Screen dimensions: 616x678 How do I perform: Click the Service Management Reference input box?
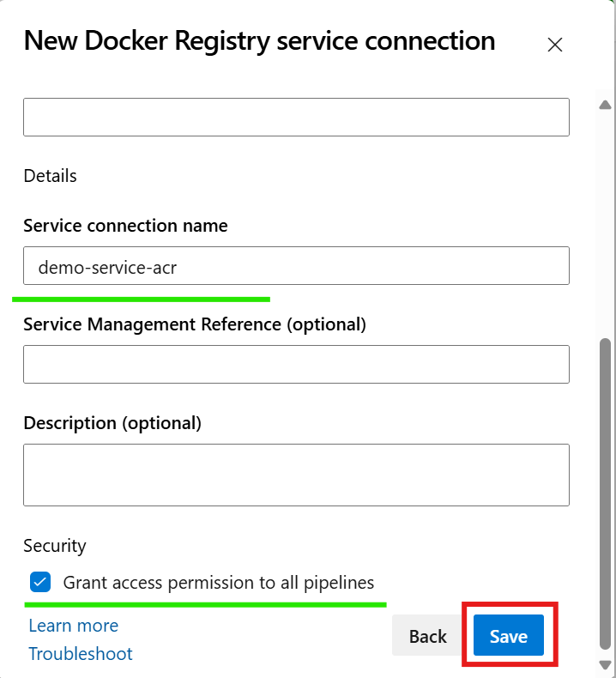(x=296, y=364)
